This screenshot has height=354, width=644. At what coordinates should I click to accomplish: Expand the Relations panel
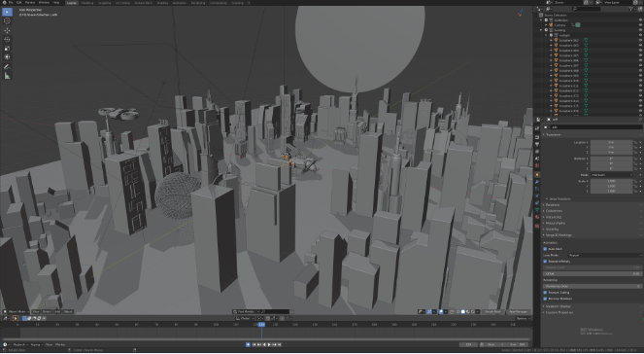pyautogui.click(x=552, y=205)
